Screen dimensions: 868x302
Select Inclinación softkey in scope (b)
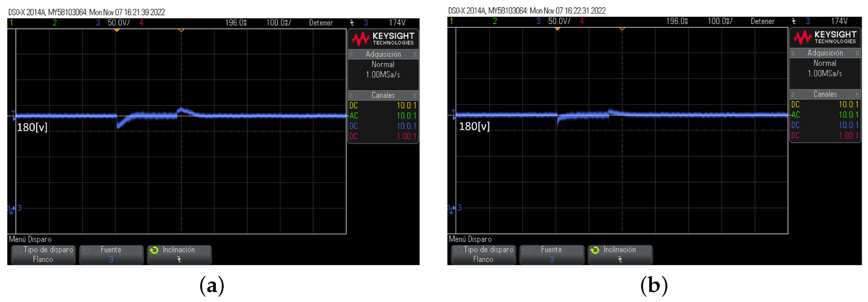click(x=620, y=255)
